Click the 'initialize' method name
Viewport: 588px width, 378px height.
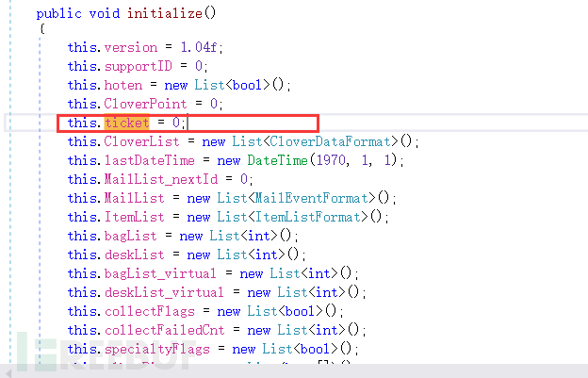[x=165, y=13]
